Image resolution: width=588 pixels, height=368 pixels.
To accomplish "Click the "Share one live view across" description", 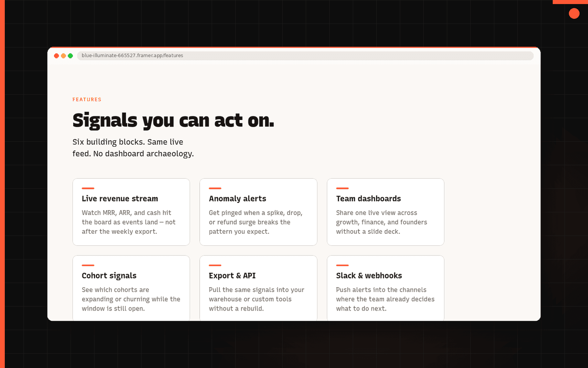I will coord(381,222).
